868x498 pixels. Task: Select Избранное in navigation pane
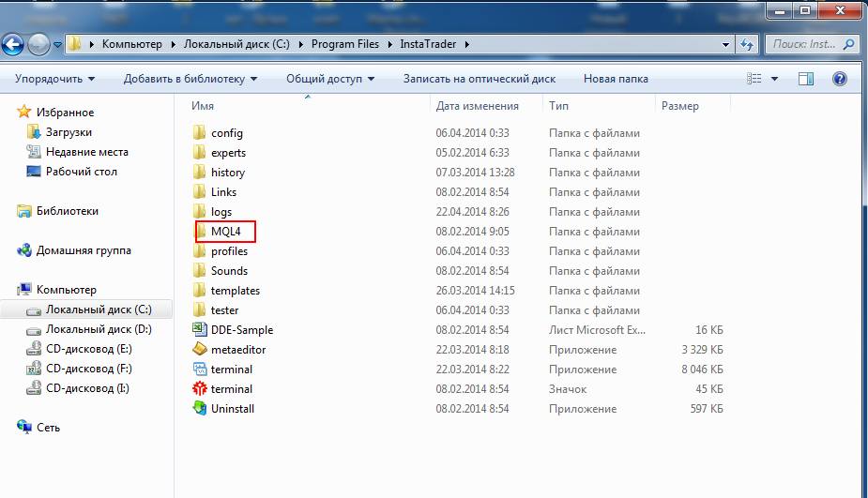point(65,113)
